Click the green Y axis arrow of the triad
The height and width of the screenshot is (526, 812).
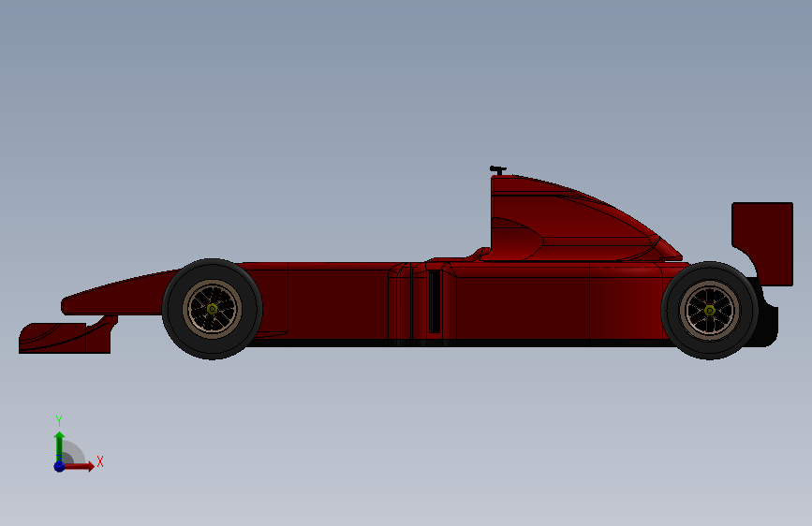[x=60, y=446]
